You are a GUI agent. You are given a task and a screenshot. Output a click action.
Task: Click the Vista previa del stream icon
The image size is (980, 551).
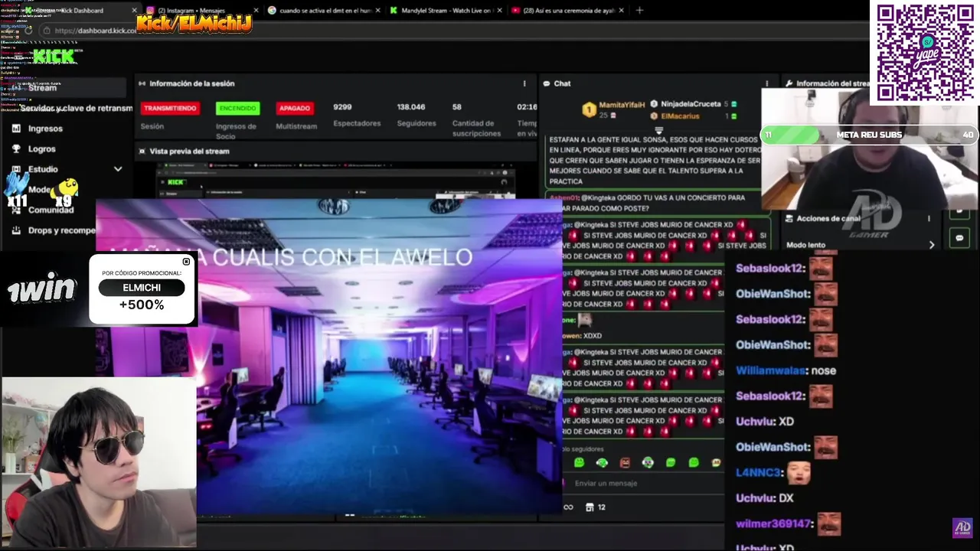(x=142, y=151)
